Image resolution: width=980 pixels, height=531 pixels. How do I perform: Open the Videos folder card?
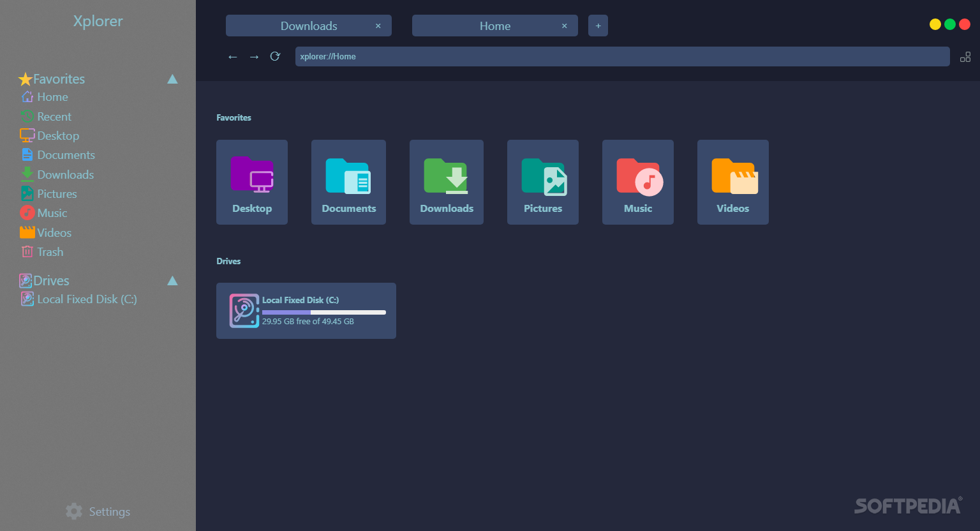(x=733, y=182)
